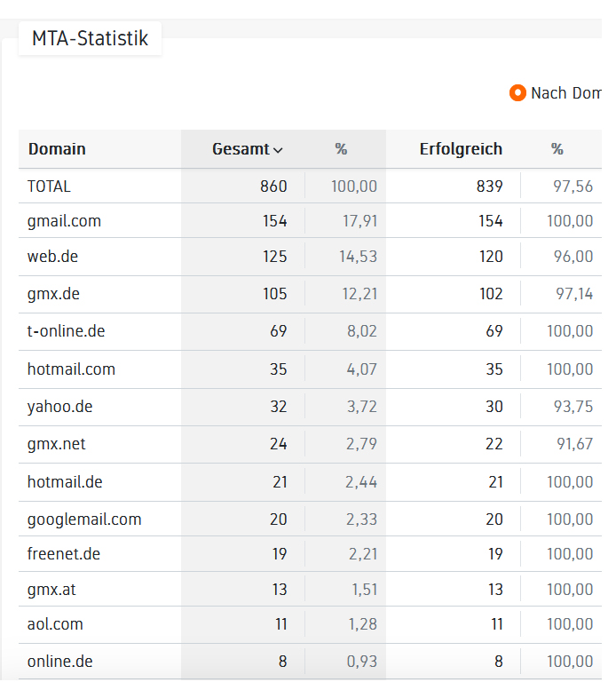
Task: Click the gmx.de domain entry
Action: coord(53,294)
